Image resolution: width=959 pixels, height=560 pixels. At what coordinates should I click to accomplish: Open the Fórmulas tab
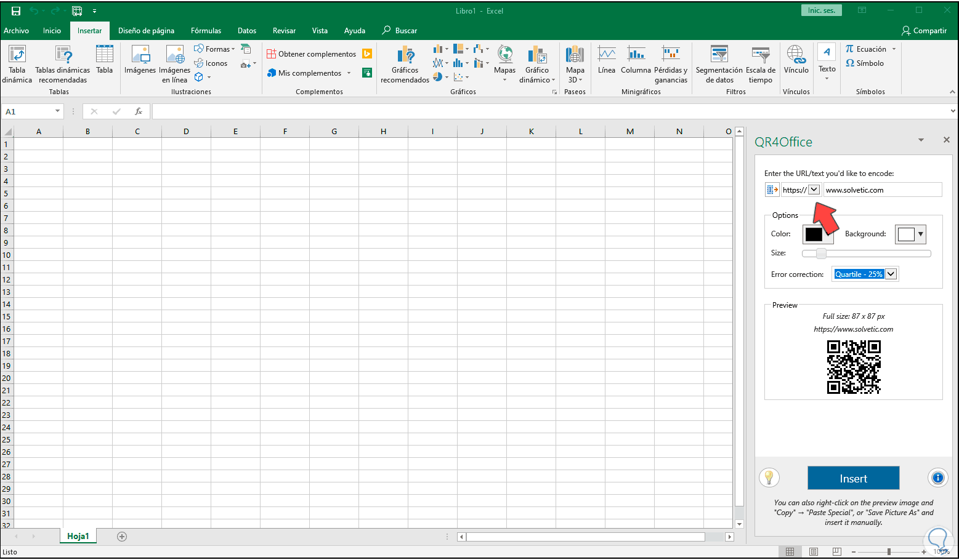click(206, 31)
